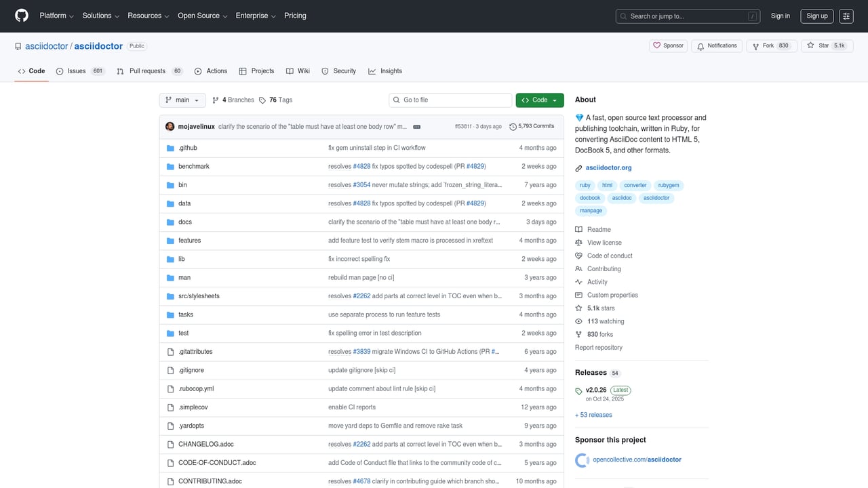Open the main branch dropdown
Screen dimensions: 868x488
click(182, 100)
